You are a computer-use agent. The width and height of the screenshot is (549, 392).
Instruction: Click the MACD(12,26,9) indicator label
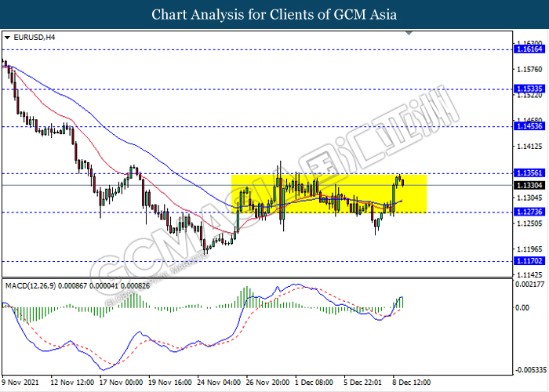click(x=78, y=286)
